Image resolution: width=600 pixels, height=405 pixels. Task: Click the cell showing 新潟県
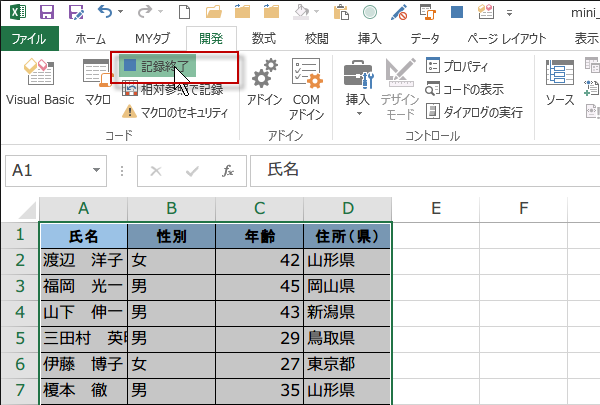tap(347, 313)
